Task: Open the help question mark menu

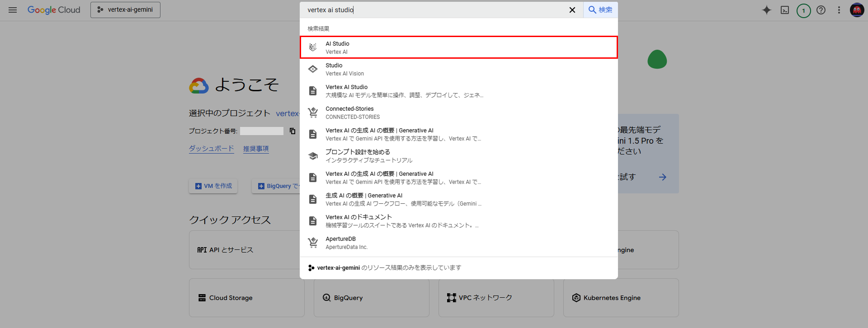Action: [x=821, y=10]
